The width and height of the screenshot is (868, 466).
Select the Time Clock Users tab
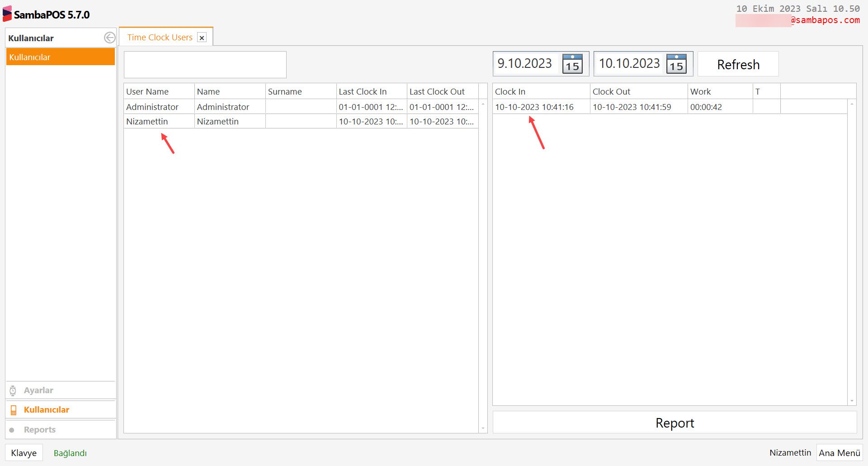159,37
